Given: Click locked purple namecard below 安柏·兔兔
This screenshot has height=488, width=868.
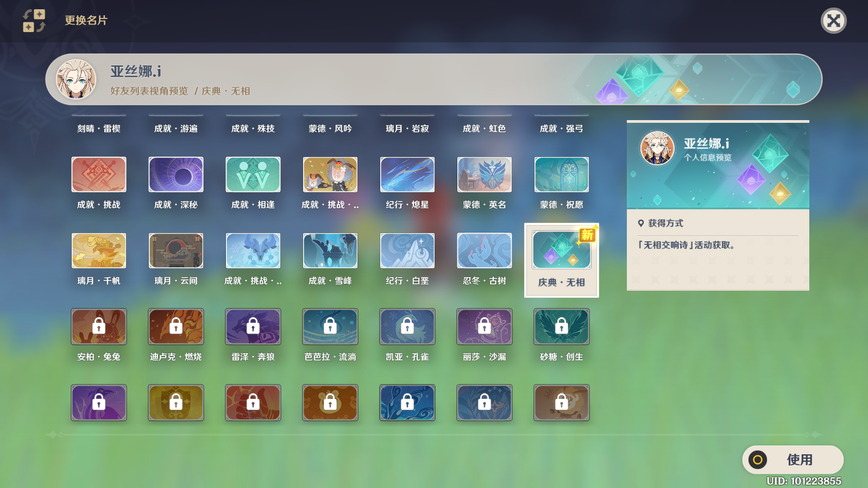Looking at the screenshot, I should tap(99, 403).
